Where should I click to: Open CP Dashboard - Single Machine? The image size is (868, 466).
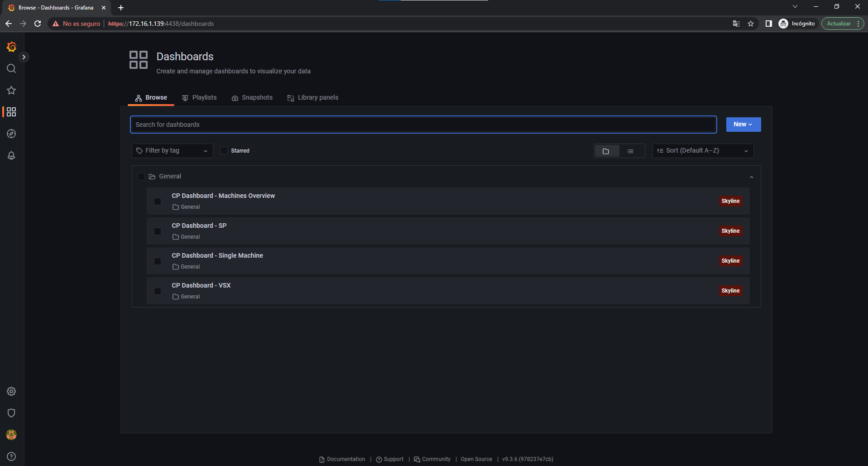pos(217,255)
